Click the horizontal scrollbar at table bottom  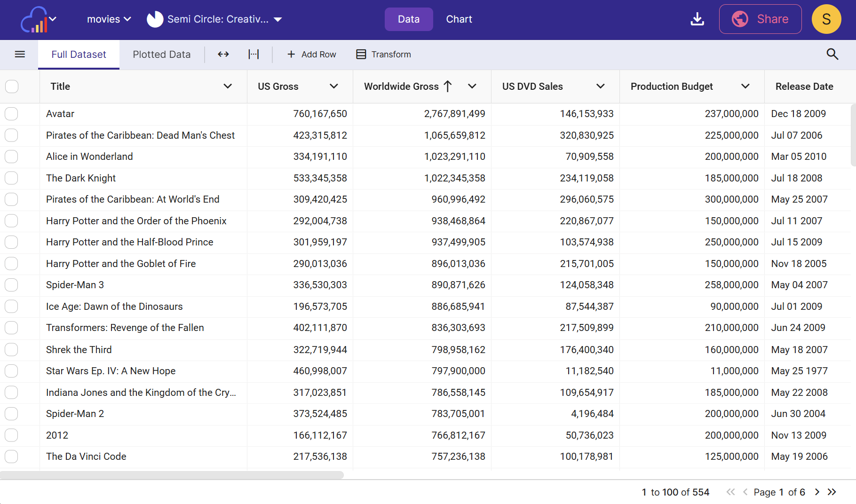pyautogui.click(x=172, y=475)
